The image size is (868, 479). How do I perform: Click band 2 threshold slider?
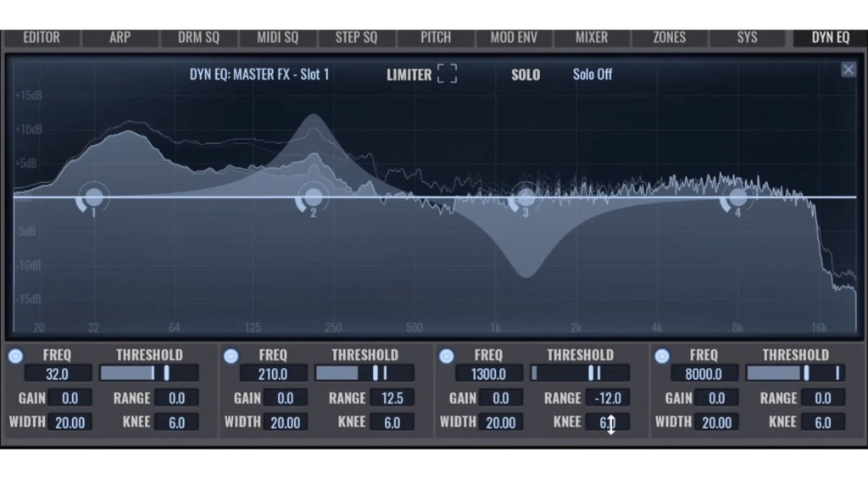364,373
